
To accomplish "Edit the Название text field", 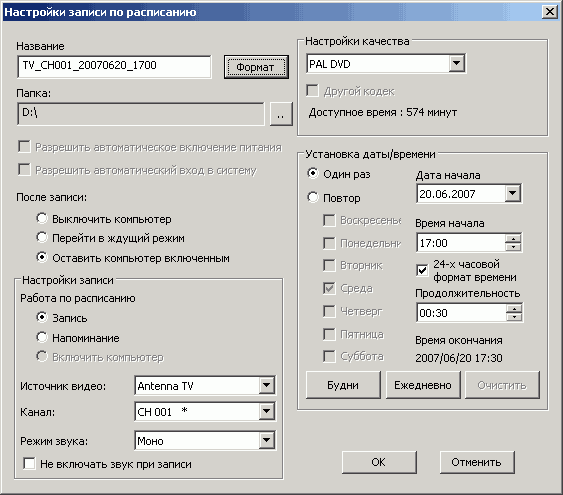I will click(x=114, y=66).
